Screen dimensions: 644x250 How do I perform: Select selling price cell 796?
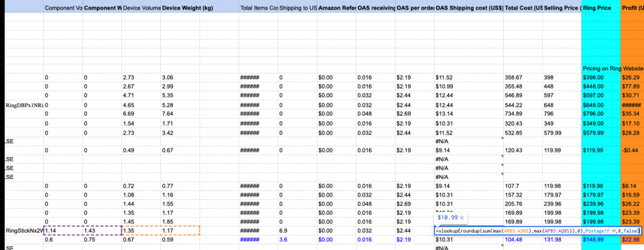tap(562, 113)
